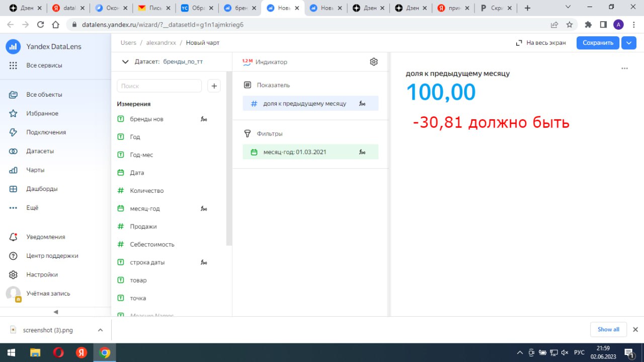This screenshot has width=644, height=362.
Task: Open the chart settings gear icon
Action: 373,62
